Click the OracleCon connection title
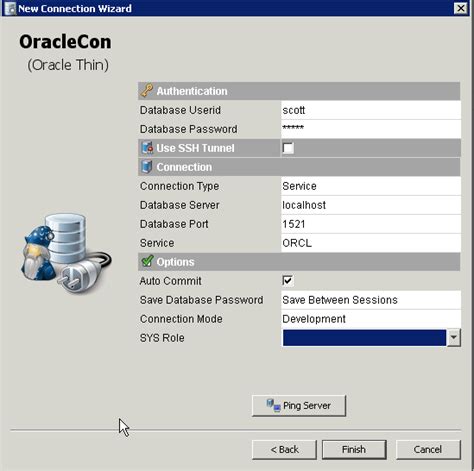The image size is (474, 471). click(65, 42)
